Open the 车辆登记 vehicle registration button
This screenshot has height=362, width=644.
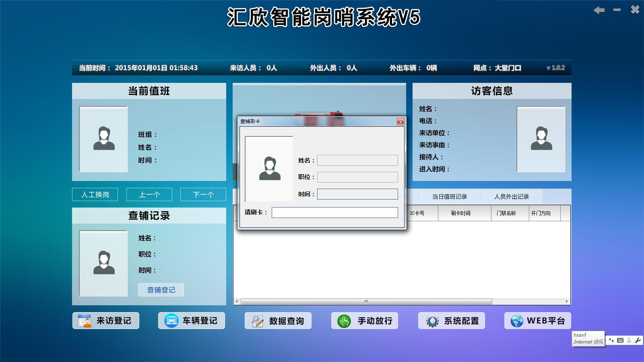[192, 321]
